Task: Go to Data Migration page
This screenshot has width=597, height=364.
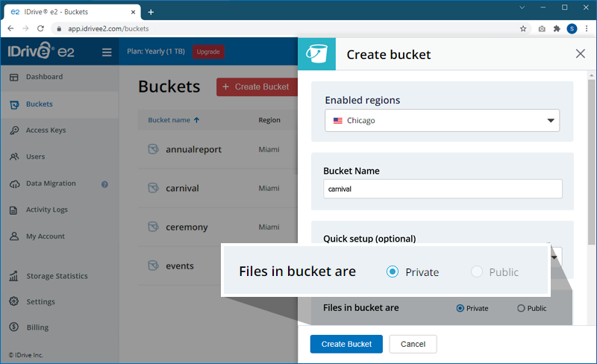Action: (x=51, y=183)
